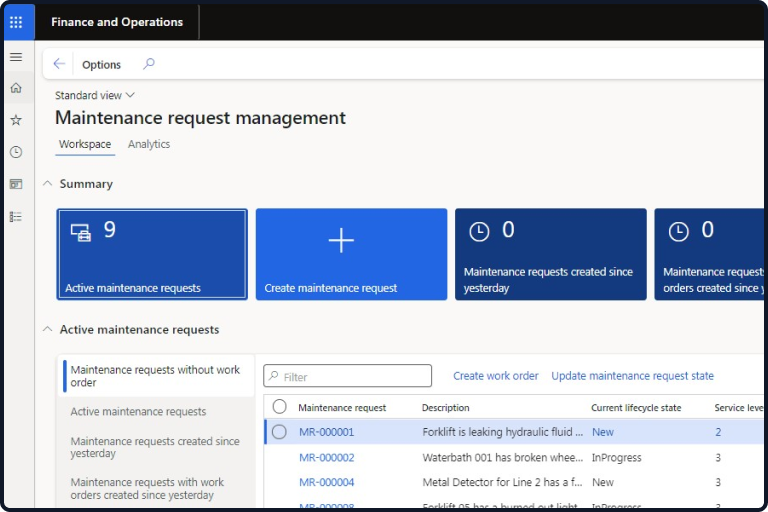Viewport: 768px width, 512px height.
Task: Switch to the Workspace tab
Action: pyautogui.click(x=85, y=145)
